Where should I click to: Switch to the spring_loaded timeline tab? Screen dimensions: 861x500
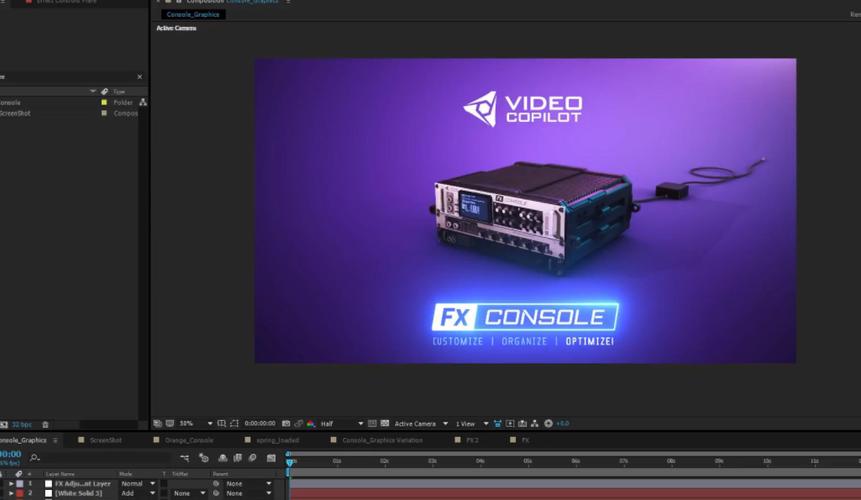coord(277,440)
